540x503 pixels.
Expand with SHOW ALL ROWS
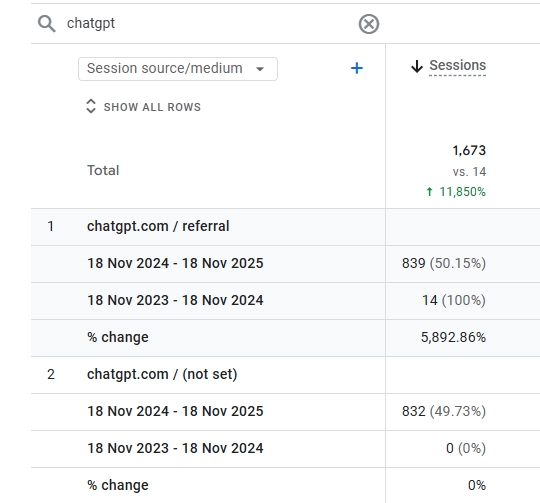coord(152,107)
